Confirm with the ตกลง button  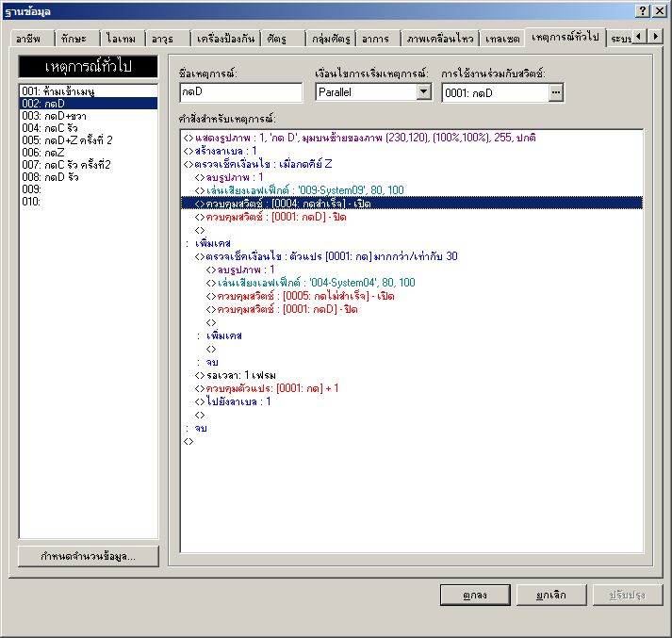click(475, 595)
